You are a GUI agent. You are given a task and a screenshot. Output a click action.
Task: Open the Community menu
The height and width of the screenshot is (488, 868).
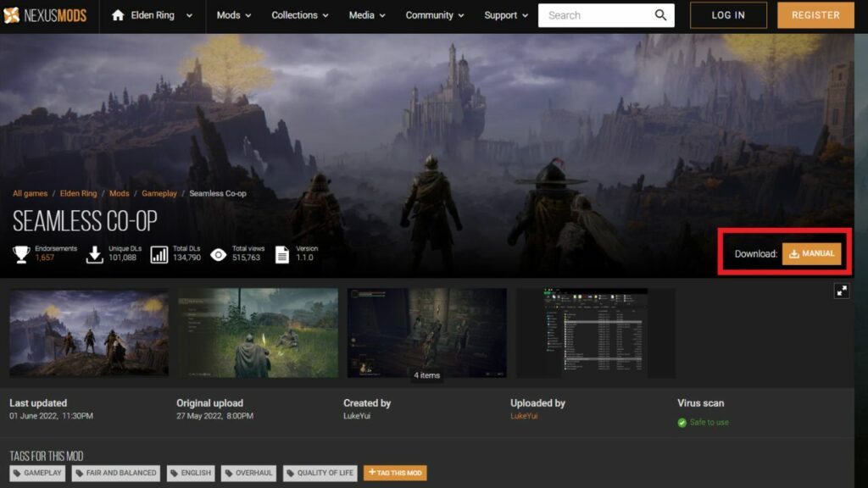pos(434,15)
